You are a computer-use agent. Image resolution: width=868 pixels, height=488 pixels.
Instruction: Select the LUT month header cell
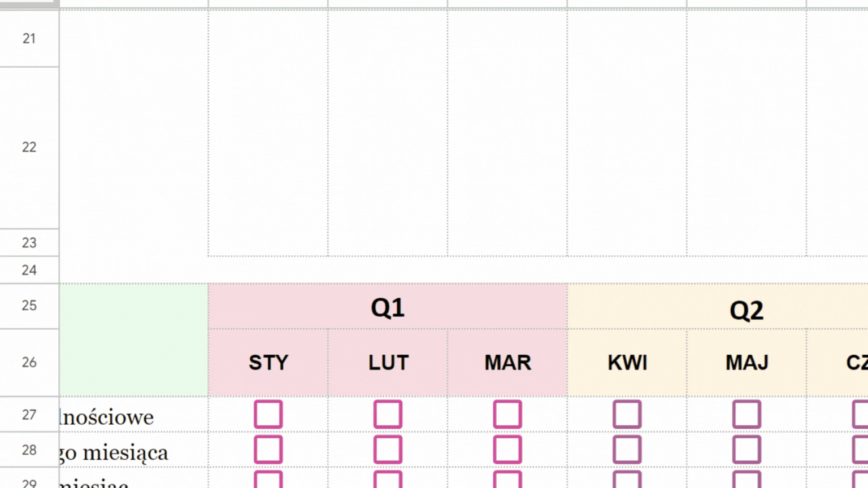point(388,363)
